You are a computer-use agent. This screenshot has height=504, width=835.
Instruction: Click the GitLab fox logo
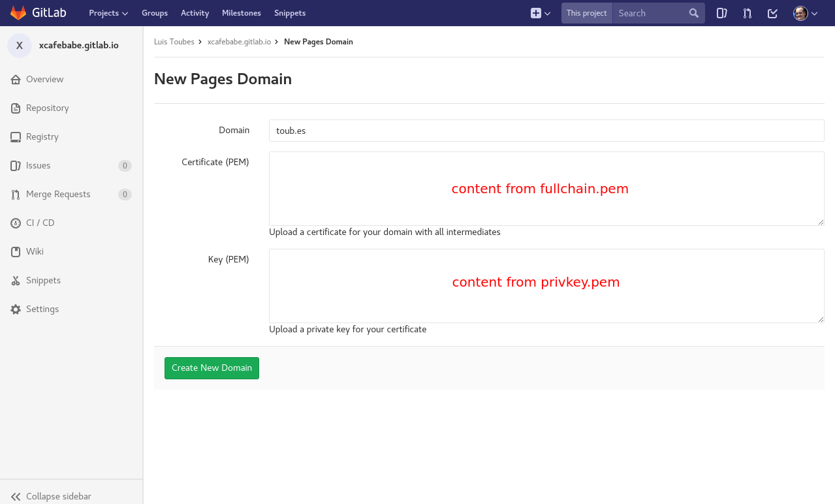tap(18, 12)
